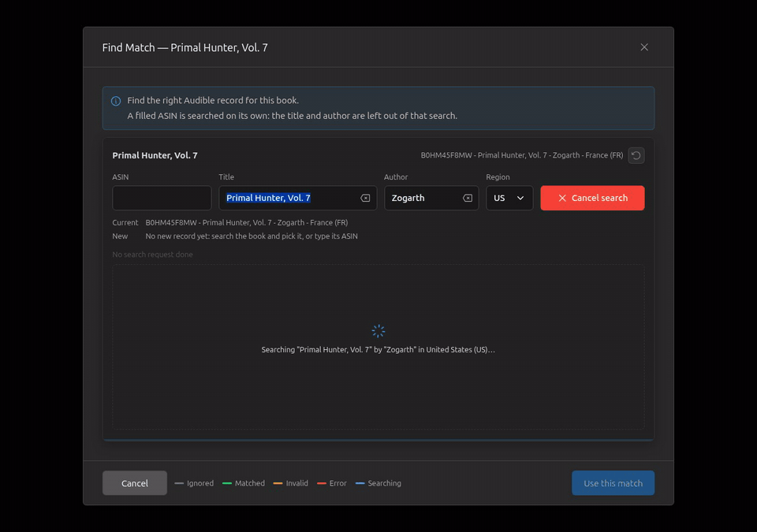
Task: Click the Cancel search button
Action: click(592, 198)
